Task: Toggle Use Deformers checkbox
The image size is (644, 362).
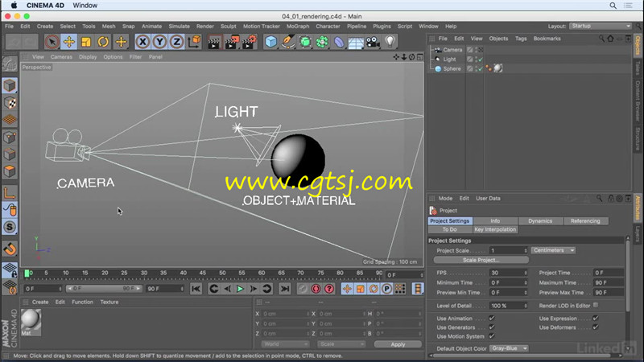Action: [596, 327]
